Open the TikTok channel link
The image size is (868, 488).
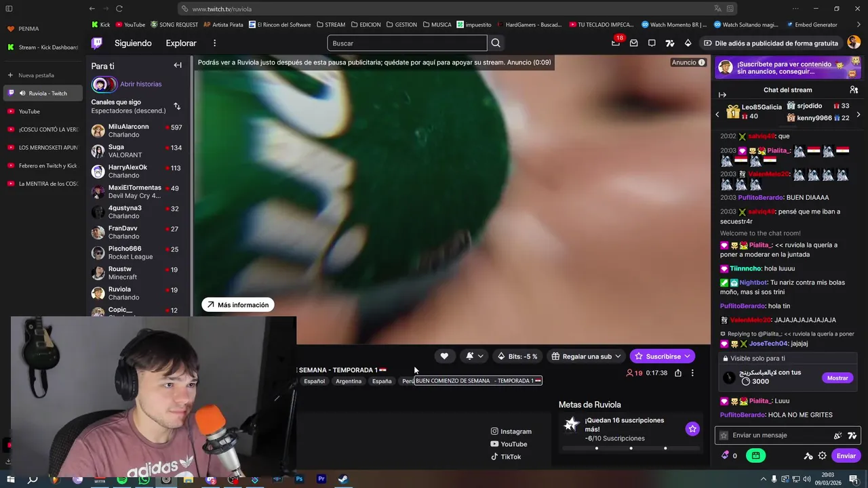coord(505,457)
